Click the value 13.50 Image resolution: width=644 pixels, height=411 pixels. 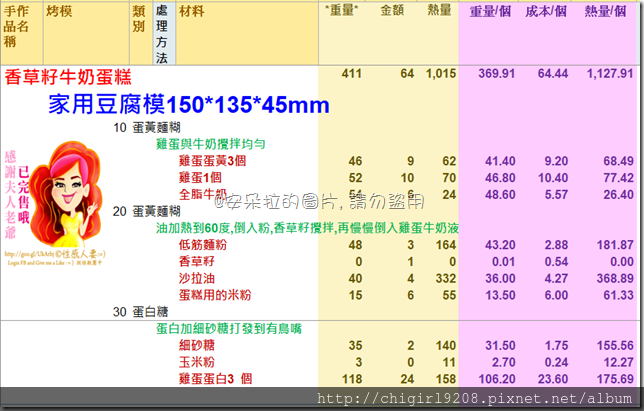(500, 296)
